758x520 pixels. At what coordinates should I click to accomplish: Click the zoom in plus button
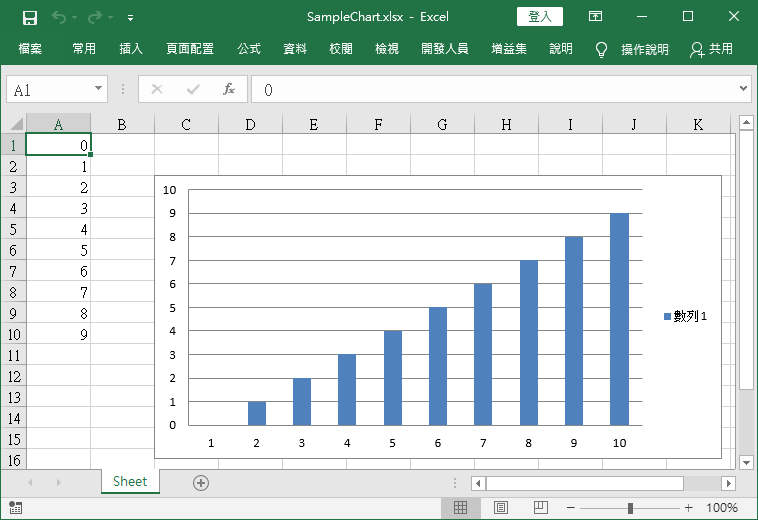coord(688,507)
